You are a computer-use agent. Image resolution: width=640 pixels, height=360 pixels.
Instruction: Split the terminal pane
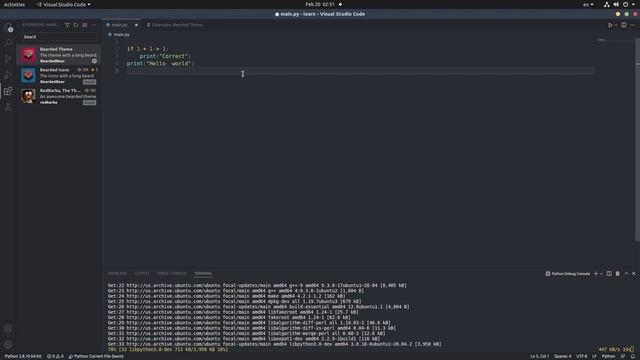click(609, 273)
